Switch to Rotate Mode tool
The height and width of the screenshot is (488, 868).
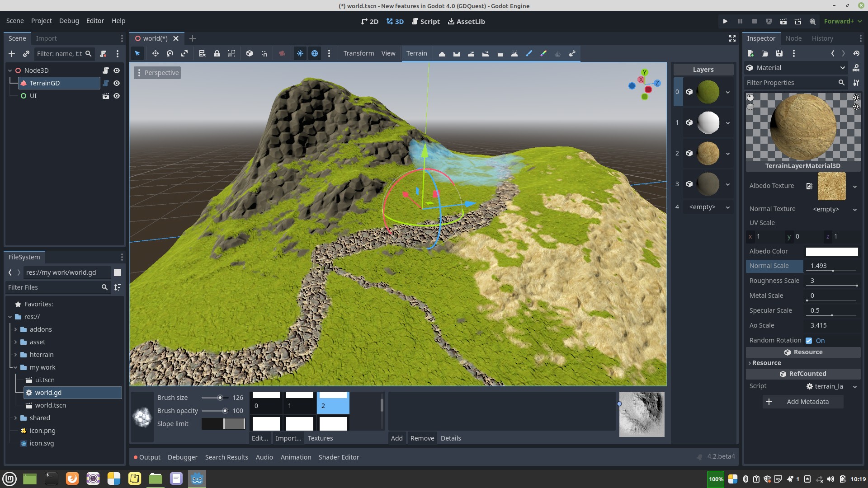point(170,53)
